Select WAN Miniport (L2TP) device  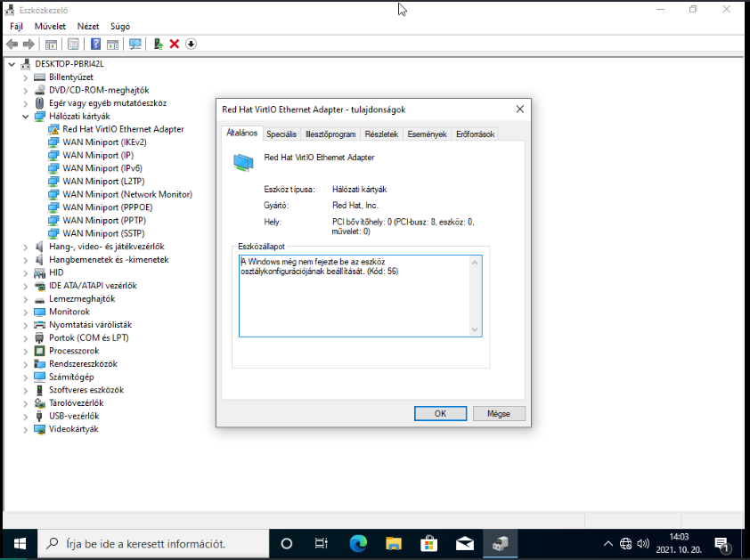103,182
